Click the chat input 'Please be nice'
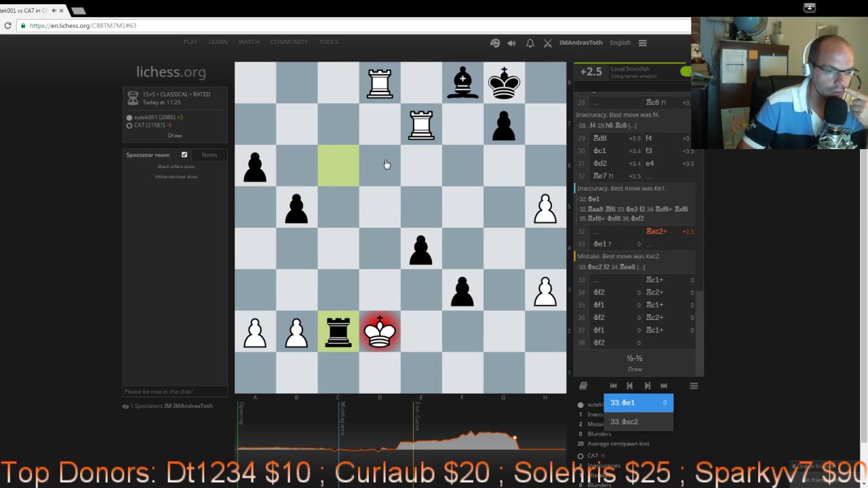 (x=175, y=392)
